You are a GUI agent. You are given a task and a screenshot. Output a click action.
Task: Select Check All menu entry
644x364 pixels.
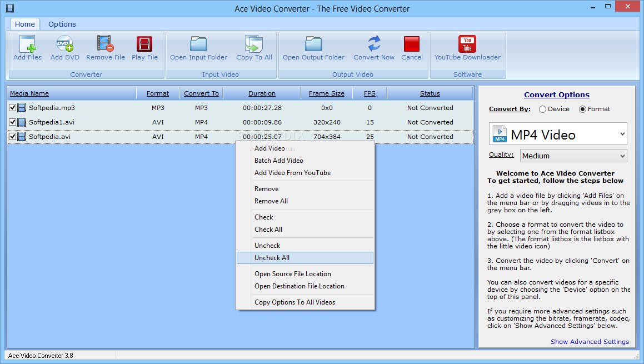(268, 230)
